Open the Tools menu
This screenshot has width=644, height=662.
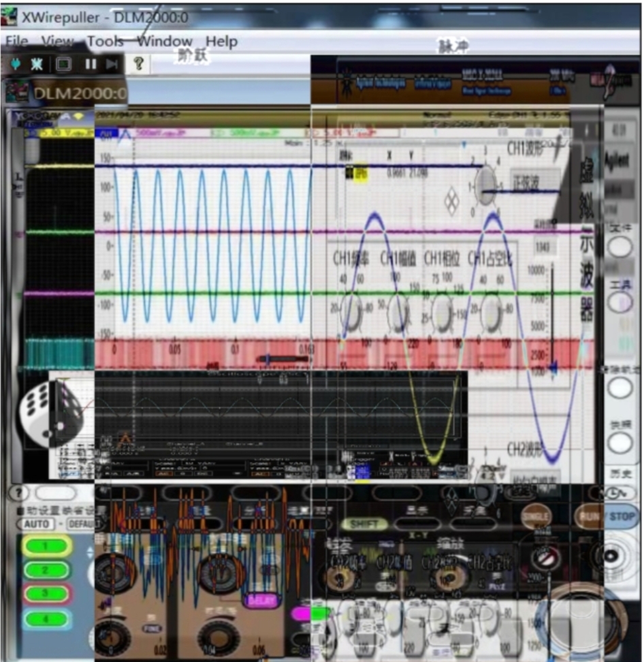105,42
